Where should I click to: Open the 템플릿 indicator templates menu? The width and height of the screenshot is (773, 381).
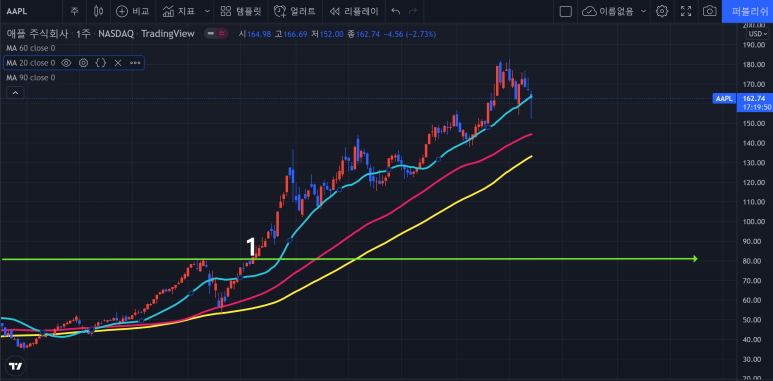pyautogui.click(x=241, y=11)
